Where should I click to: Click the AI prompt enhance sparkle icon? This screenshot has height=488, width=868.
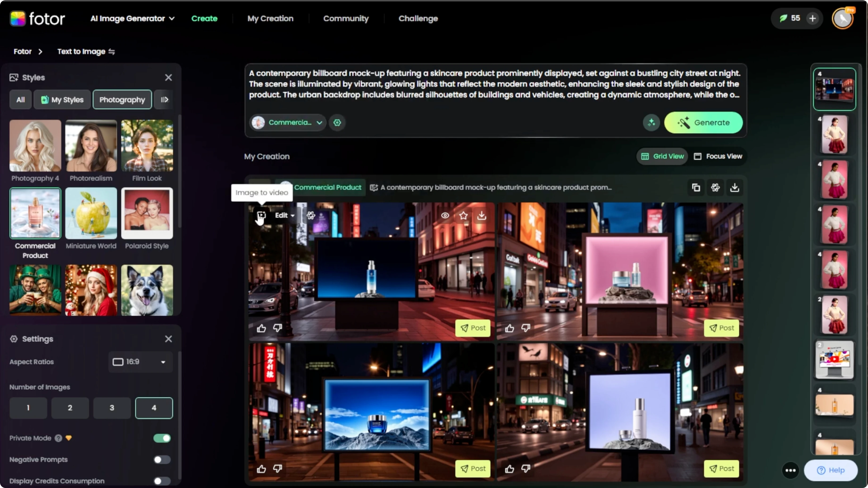pyautogui.click(x=651, y=123)
